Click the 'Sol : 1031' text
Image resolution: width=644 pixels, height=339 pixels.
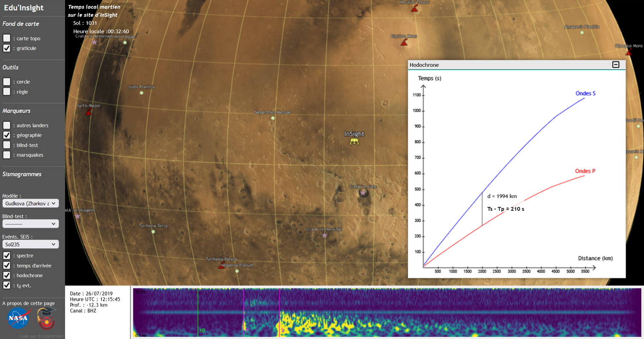(85, 23)
